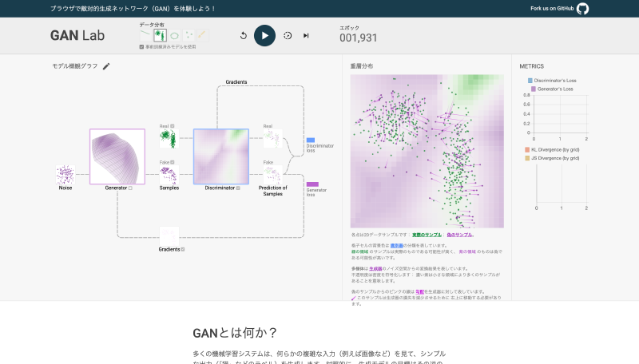Image resolution: width=639 pixels, height=364 pixels.
Task: Open the GitHub octocat icon
Action: [583, 9]
